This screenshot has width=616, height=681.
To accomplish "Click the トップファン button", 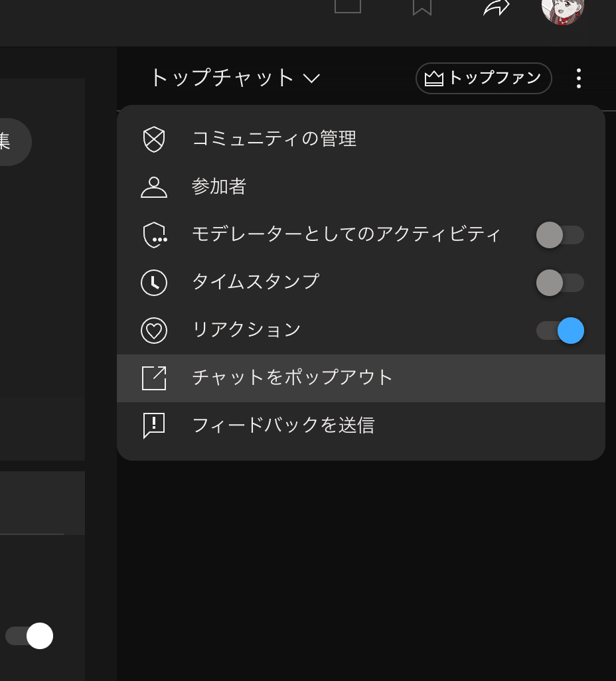I will tap(483, 78).
